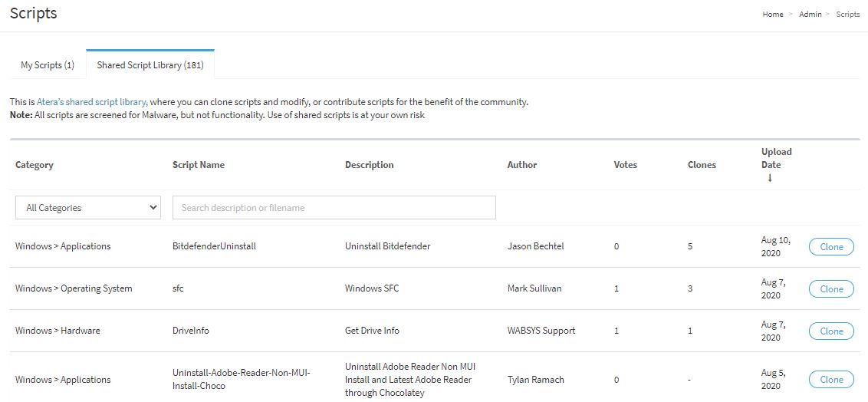Open Atera's shared script library link

tap(93, 102)
